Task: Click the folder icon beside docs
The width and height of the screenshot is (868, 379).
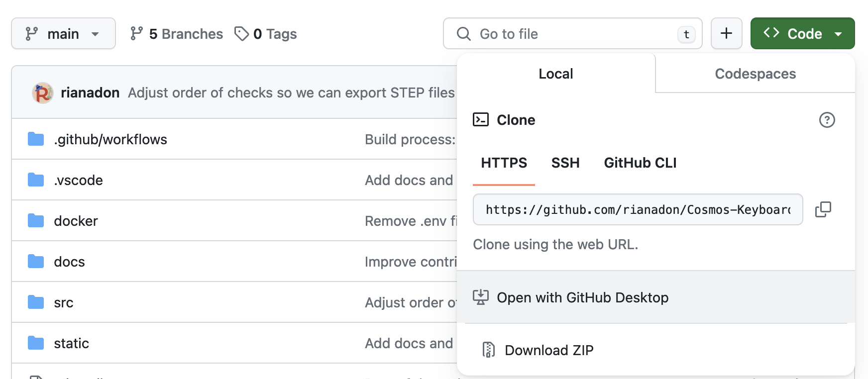Action: click(36, 262)
